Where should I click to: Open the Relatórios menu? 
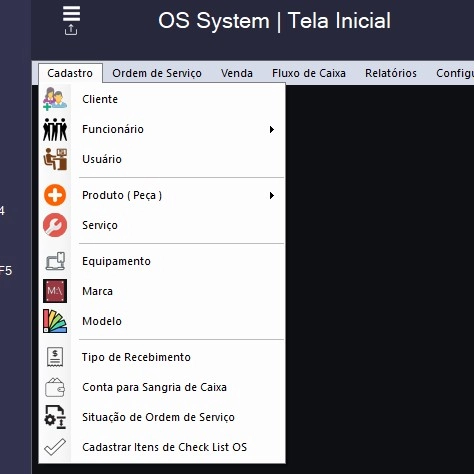pyautogui.click(x=391, y=73)
